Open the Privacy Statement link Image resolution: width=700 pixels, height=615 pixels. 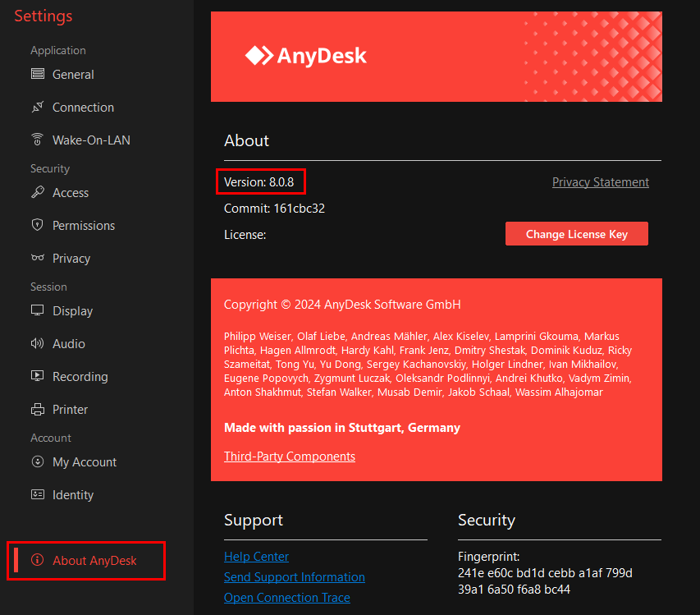click(600, 182)
